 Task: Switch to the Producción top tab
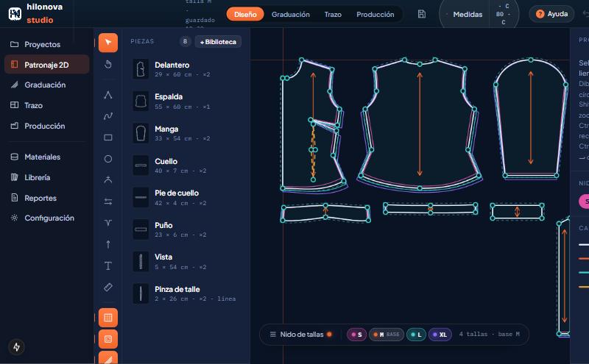tap(375, 14)
